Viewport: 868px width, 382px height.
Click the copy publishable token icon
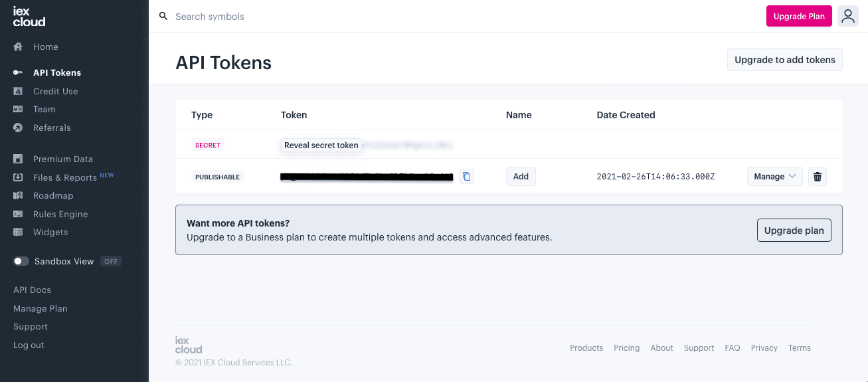(x=466, y=177)
